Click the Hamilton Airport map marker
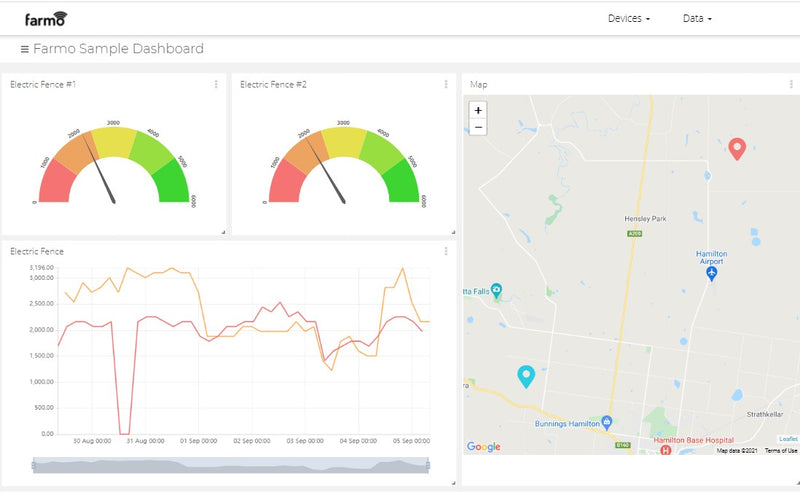This screenshot has width=800, height=492. pos(711,273)
